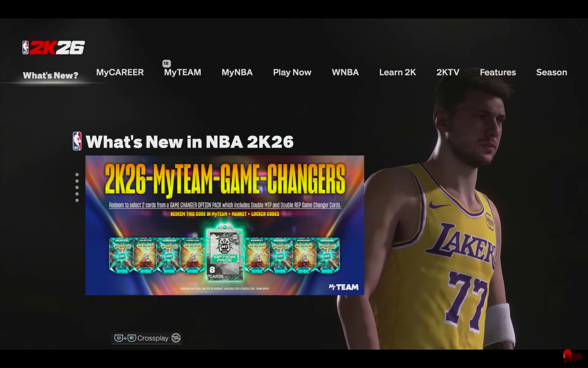The width and height of the screenshot is (588, 368).
Task: Click the Showdown MTP Multiplier card
Action: click(x=303, y=256)
